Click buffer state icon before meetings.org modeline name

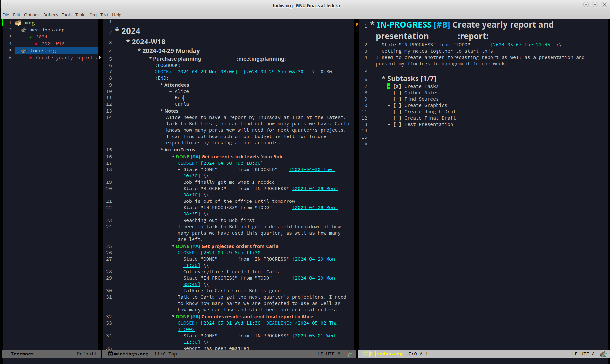(x=110, y=354)
